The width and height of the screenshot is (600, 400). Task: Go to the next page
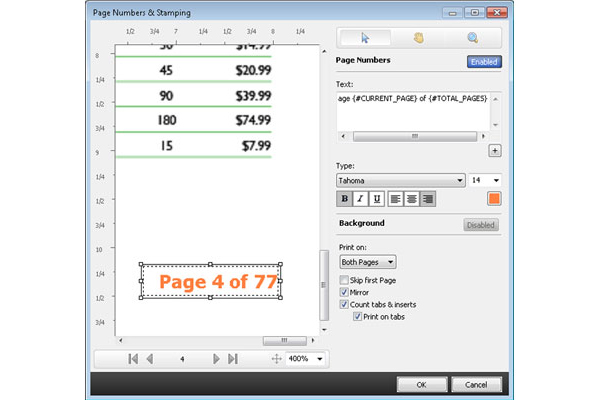(x=216, y=358)
